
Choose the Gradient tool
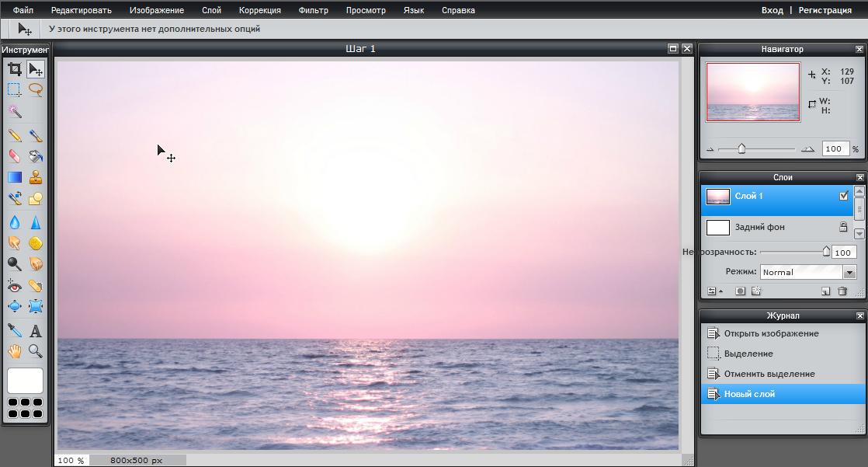point(14,177)
